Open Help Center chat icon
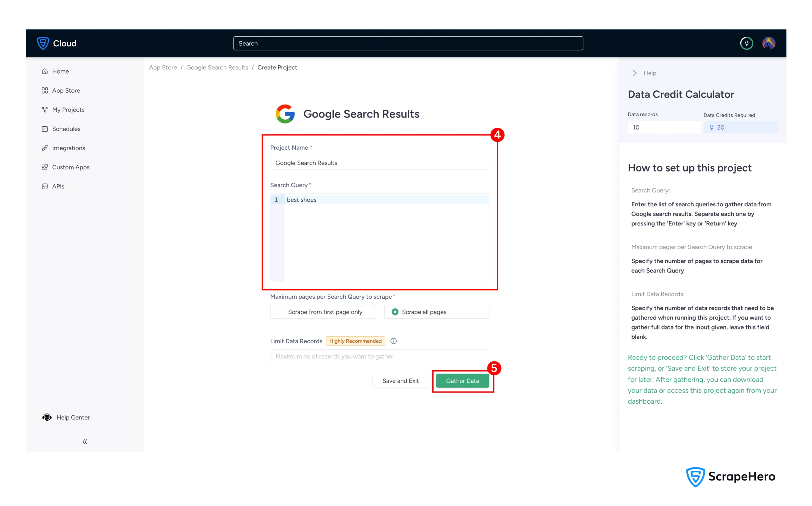This screenshot has width=812, height=506. (47, 417)
